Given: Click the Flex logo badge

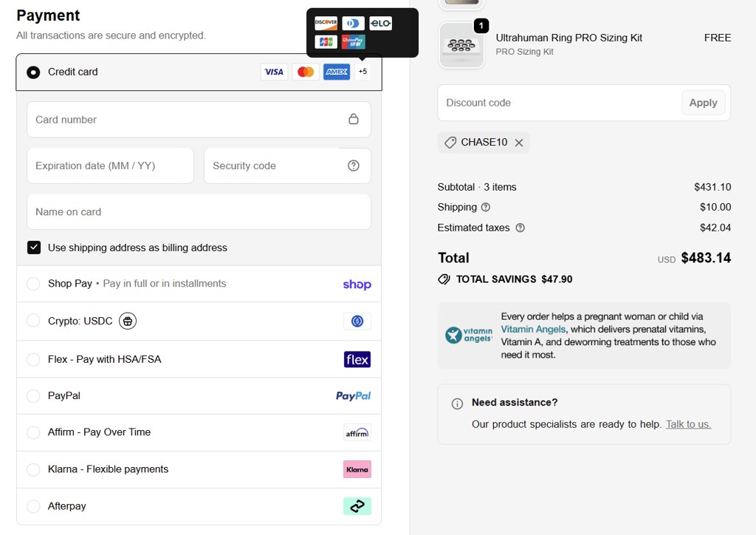Looking at the screenshot, I should coord(357,359).
